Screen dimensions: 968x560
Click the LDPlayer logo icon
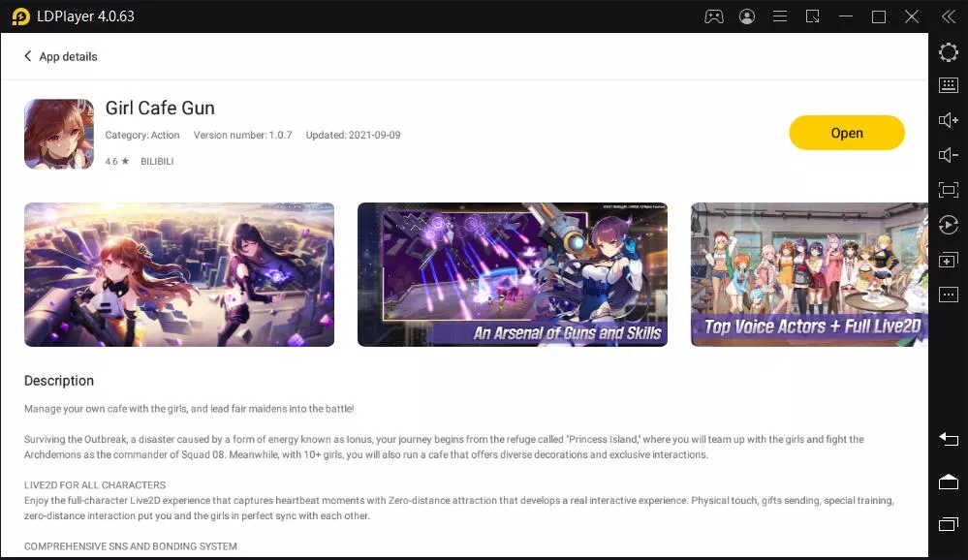click(x=20, y=16)
